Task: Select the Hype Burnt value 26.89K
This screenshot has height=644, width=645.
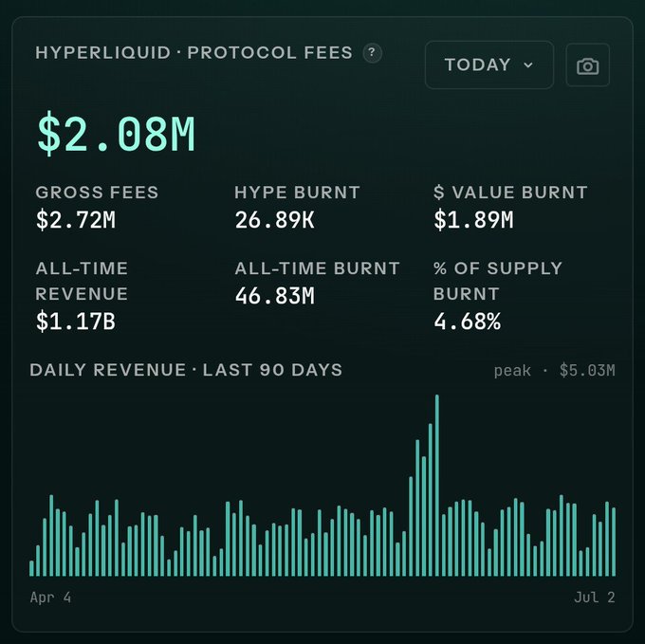Action: click(275, 220)
